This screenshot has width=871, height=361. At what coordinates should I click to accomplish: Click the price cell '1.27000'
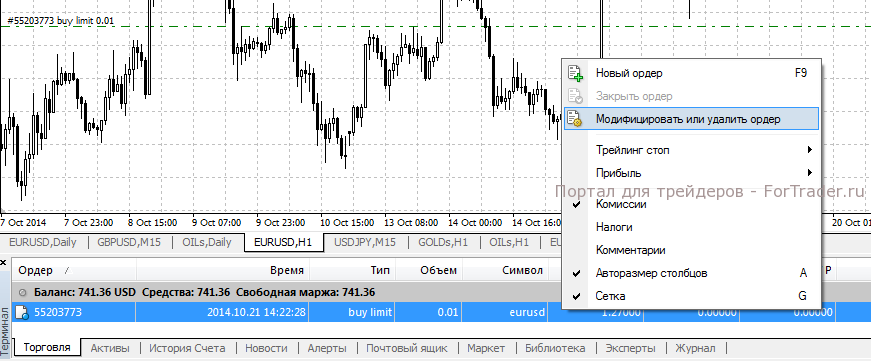[x=620, y=312]
